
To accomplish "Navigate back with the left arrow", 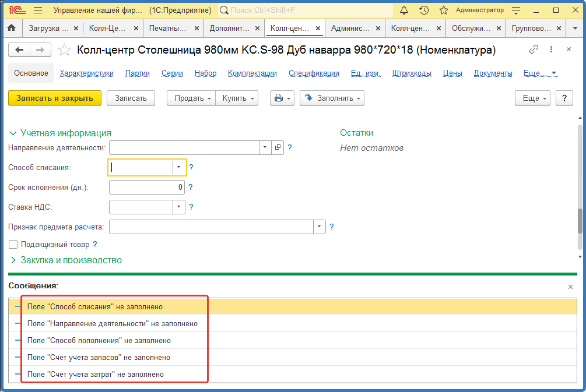I will [19, 50].
